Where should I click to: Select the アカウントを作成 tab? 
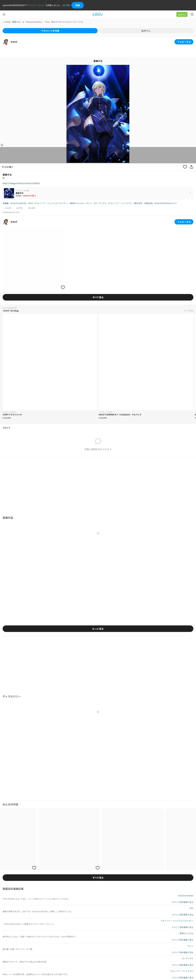[x=50, y=31]
